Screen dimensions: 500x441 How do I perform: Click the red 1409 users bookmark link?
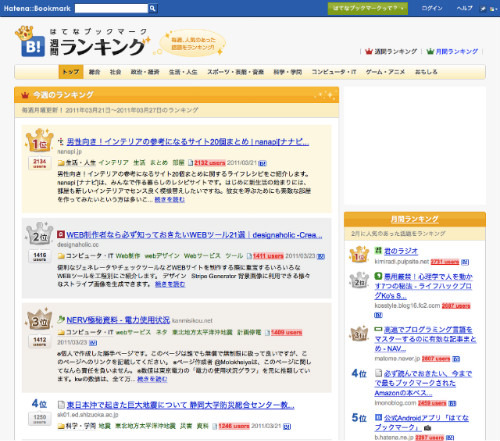[287, 332]
